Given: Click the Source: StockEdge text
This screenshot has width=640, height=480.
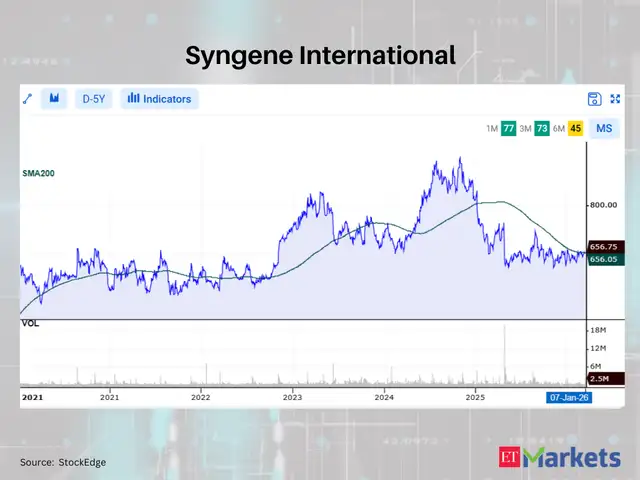Looking at the screenshot, I should point(62,462).
